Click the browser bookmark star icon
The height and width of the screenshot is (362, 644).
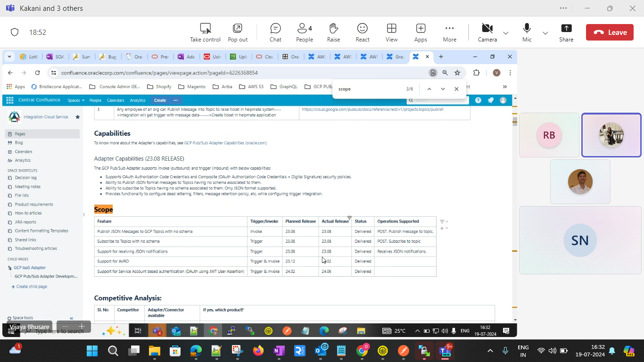pyautogui.click(x=457, y=73)
